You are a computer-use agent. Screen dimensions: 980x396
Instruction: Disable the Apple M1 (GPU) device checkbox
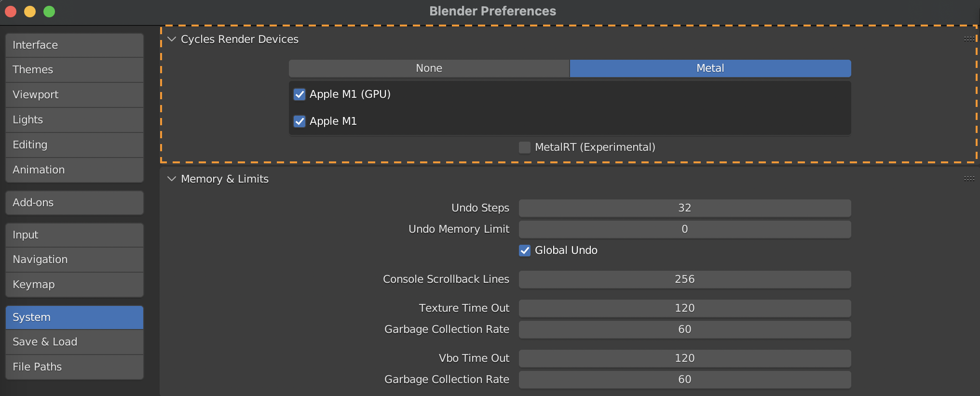(299, 94)
